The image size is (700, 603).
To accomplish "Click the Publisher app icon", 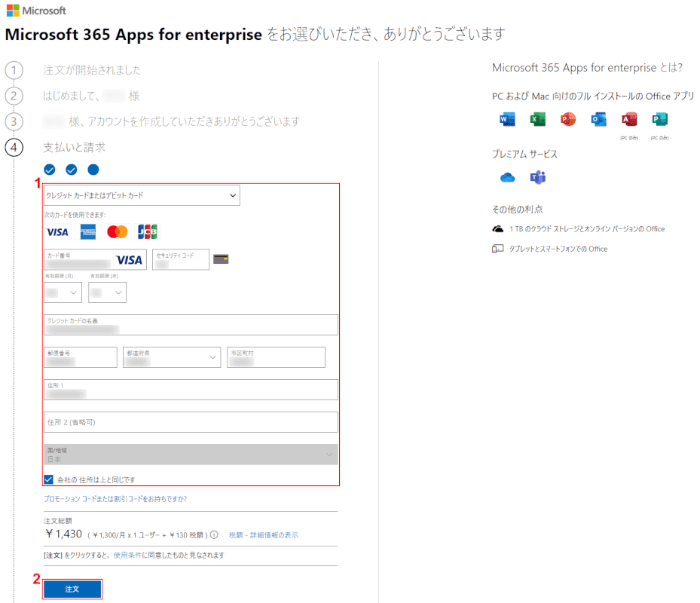I will click(659, 119).
